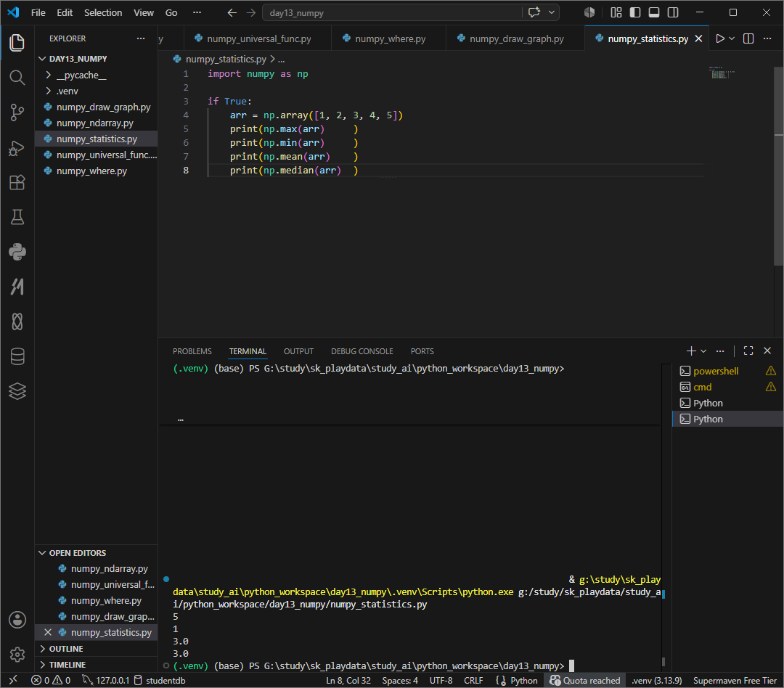Viewport: 784px width, 688px height.
Task: Open the remote window indicator in status bar
Action: 13,680
